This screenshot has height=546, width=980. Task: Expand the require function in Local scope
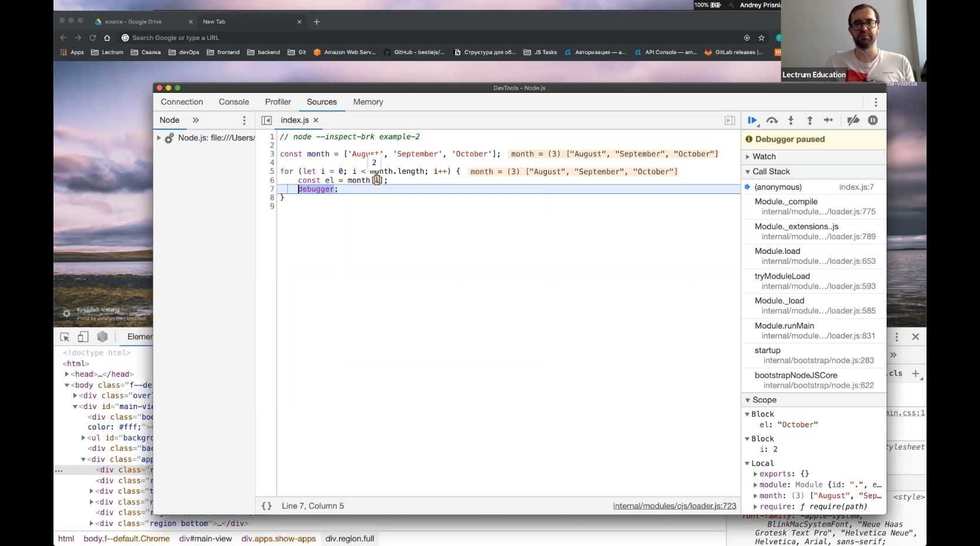[756, 507]
